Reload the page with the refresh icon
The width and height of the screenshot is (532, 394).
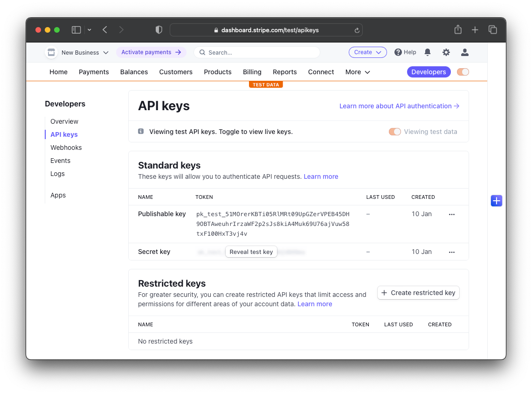pyautogui.click(x=357, y=30)
